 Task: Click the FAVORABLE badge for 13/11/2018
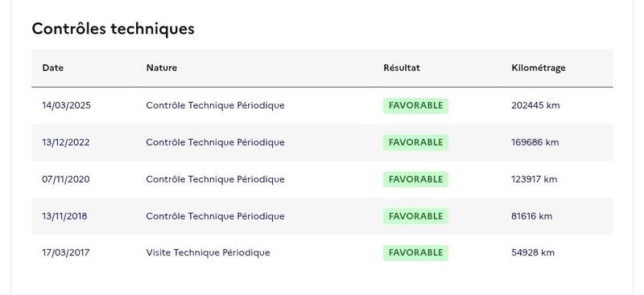pos(415,216)
